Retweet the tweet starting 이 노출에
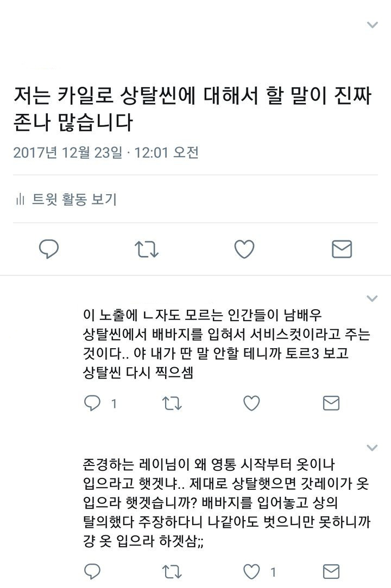The image size is (391, 588). tap(172, 404)
